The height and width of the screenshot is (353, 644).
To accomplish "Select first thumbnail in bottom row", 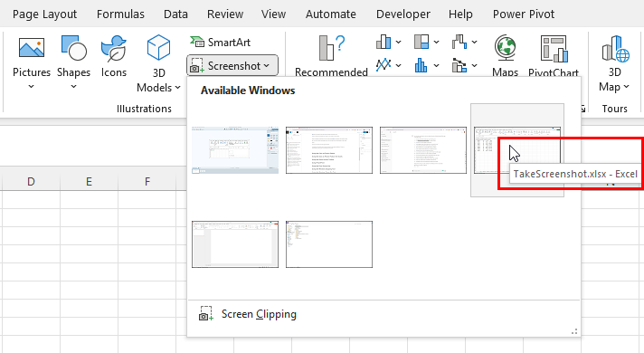I will click(x=235, y=244).
